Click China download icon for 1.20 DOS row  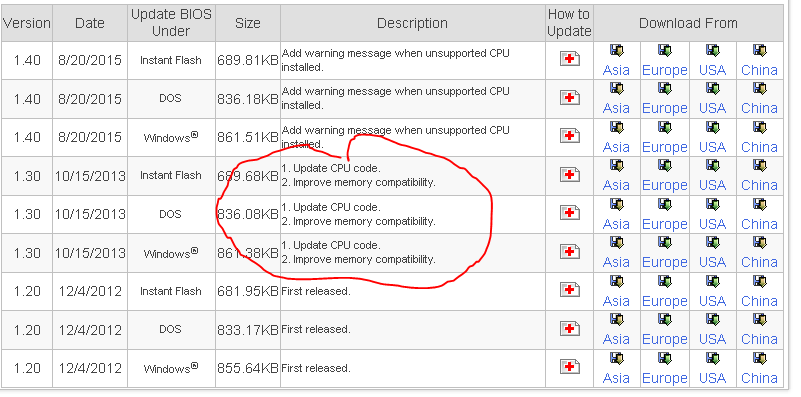pos(759,320)
